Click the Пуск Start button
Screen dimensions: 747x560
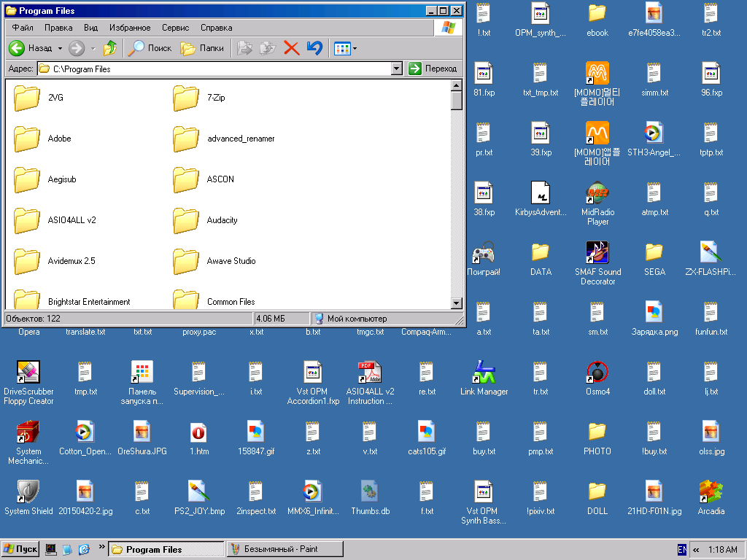point(20,549)
